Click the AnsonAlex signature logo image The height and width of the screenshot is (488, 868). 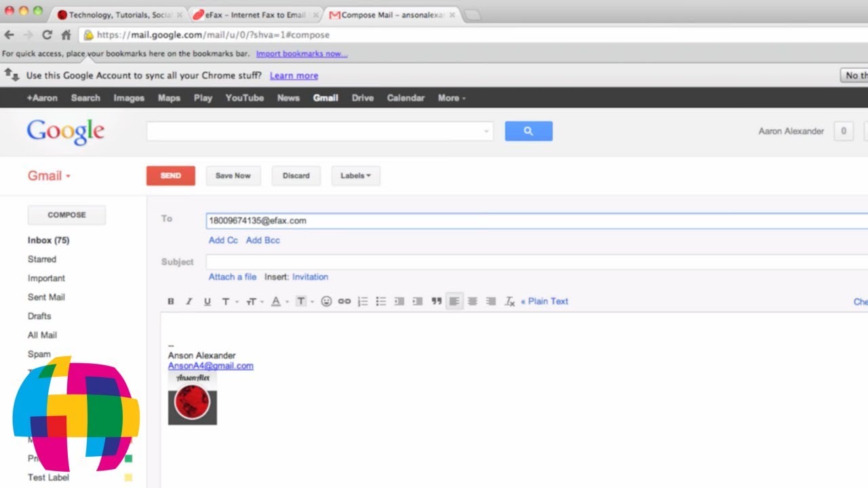point(193,398)
